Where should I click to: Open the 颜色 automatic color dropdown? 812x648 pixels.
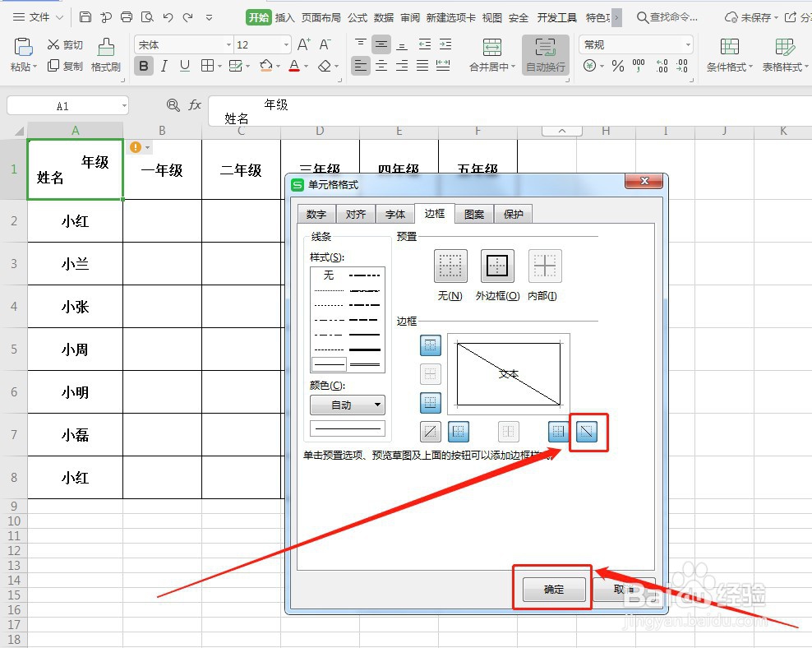pos(347,405)
